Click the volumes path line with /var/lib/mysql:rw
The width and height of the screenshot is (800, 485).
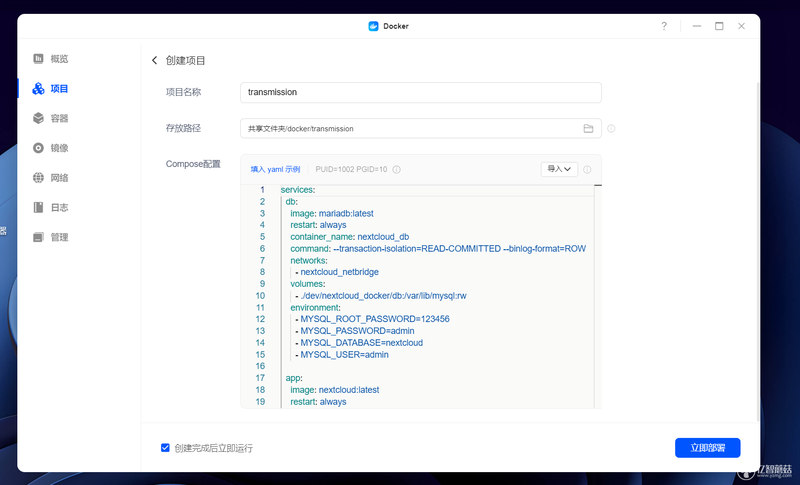[x=381, y=296]
